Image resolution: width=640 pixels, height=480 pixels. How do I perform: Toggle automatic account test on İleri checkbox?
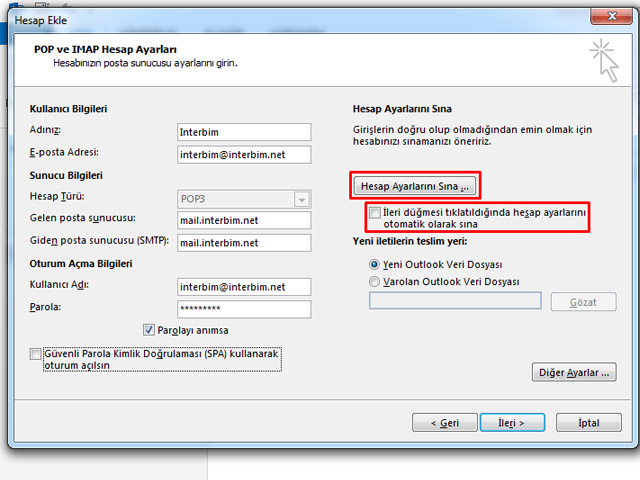375,213
